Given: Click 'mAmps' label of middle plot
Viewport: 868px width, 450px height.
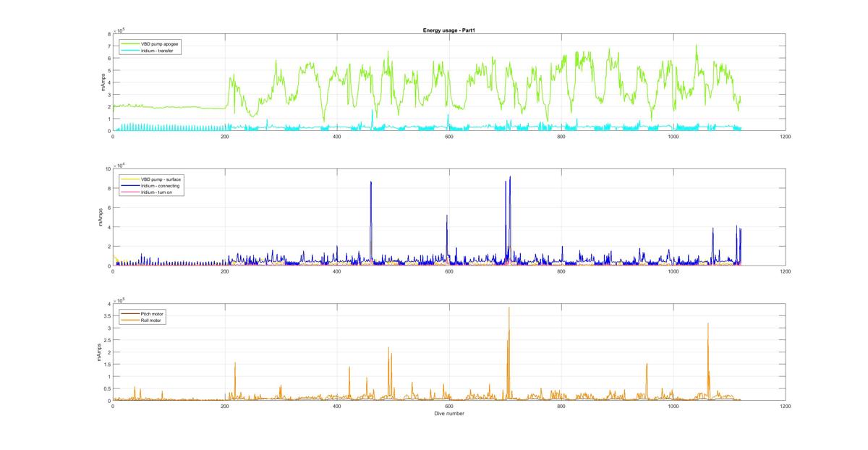Looking at the screenshot, I should tap(102, 217).
